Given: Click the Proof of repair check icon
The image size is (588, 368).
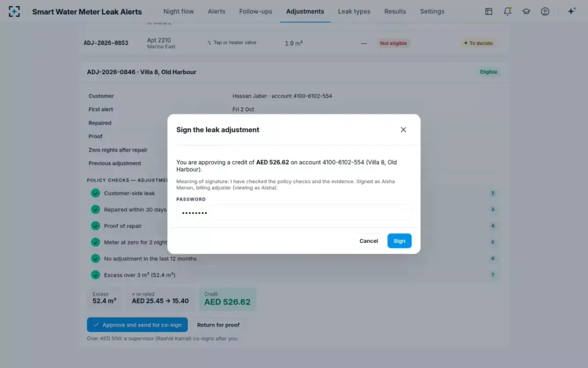Looking at the screenshot, I should [96, 226].
